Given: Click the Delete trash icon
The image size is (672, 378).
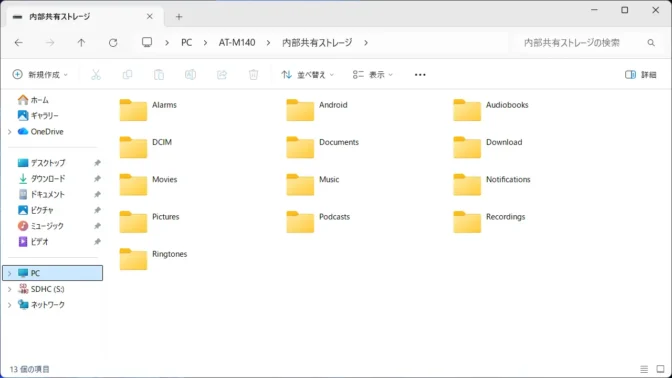Looking at the screenshot, I should coord(253,75).
